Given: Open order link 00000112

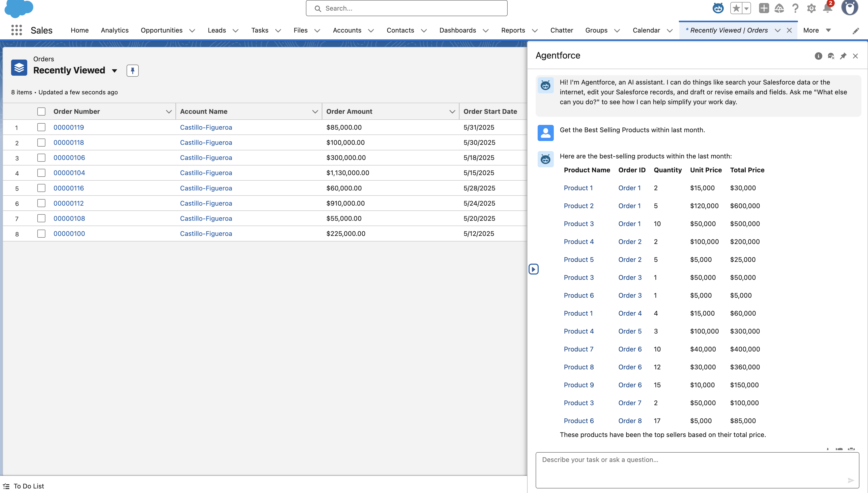Looking at the screenshot, I should coord(68,203).
